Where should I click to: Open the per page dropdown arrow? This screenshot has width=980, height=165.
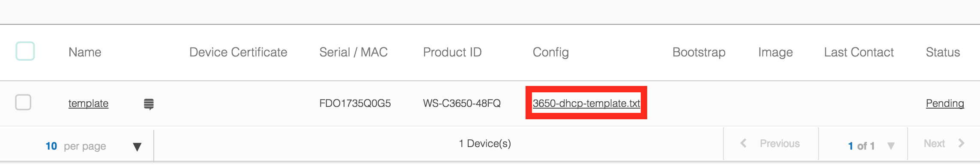[137, 147]
